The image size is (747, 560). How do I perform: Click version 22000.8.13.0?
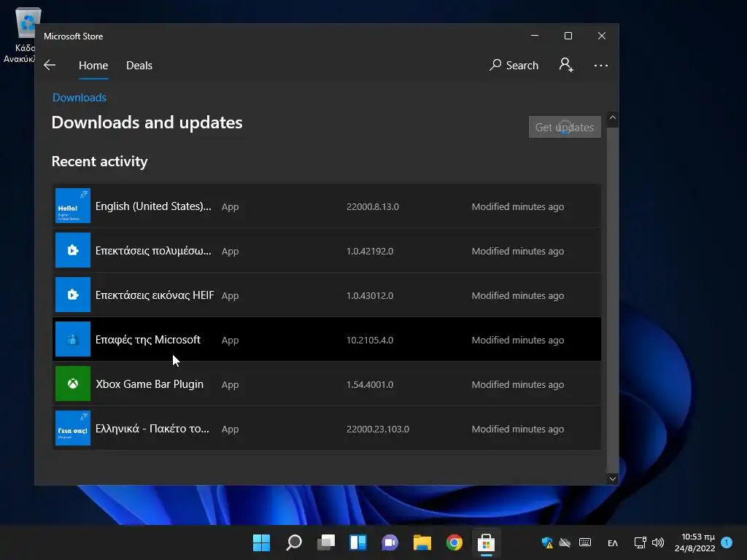point(373,206)
